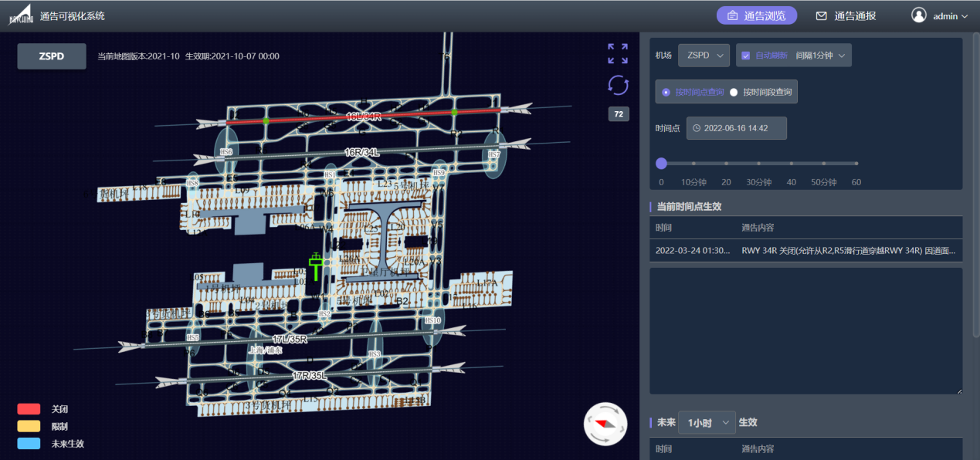
Task: Open the 间隔1分钟 interval dropdown
Action: (x=823, y=56)
